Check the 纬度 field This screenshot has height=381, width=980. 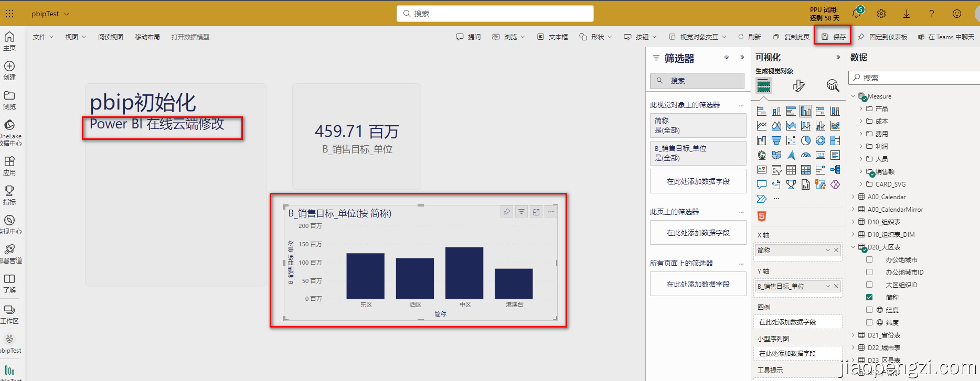(x=869, y=322)
